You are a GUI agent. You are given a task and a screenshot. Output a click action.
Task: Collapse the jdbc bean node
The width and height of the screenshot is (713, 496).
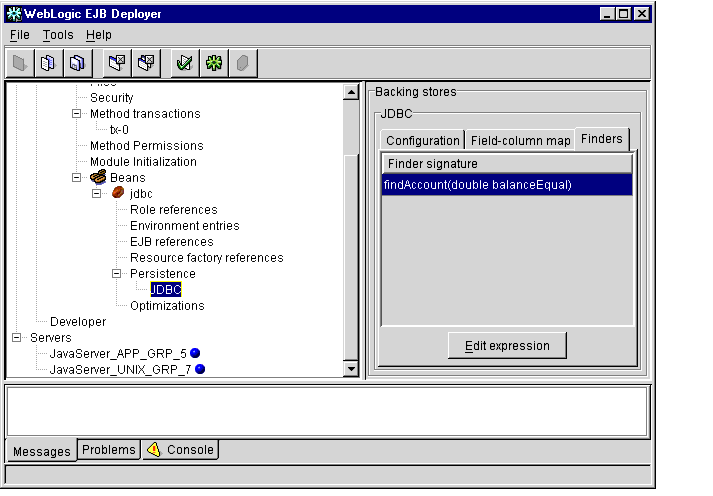click(x=96, y=194)
